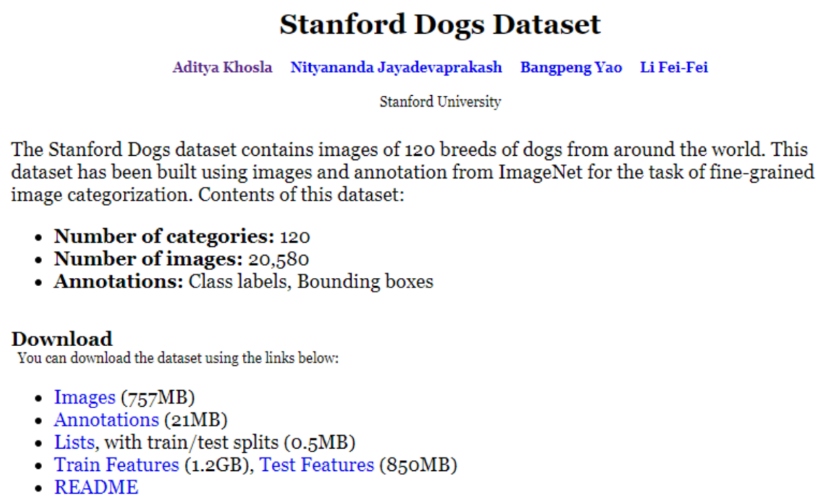Click the Number of categories label
This screenshot has width=828, height=504.
pyautogui.click(x=164, y=236)
